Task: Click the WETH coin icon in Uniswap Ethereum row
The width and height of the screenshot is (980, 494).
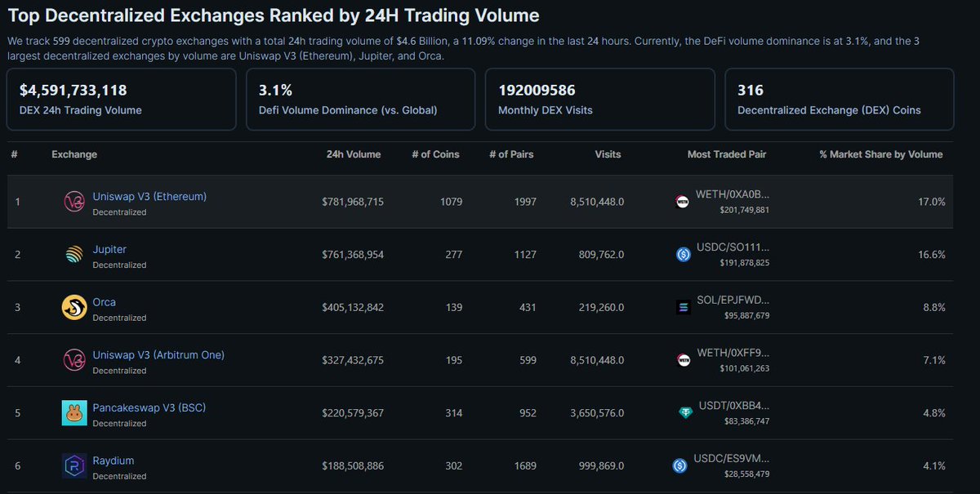Action: (x=683, y=202)
